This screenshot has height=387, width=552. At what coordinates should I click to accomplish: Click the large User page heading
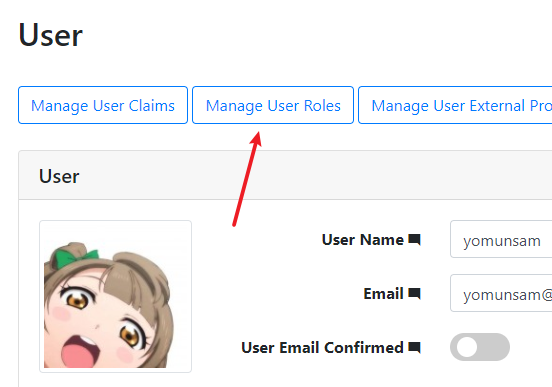click(50, 35)
